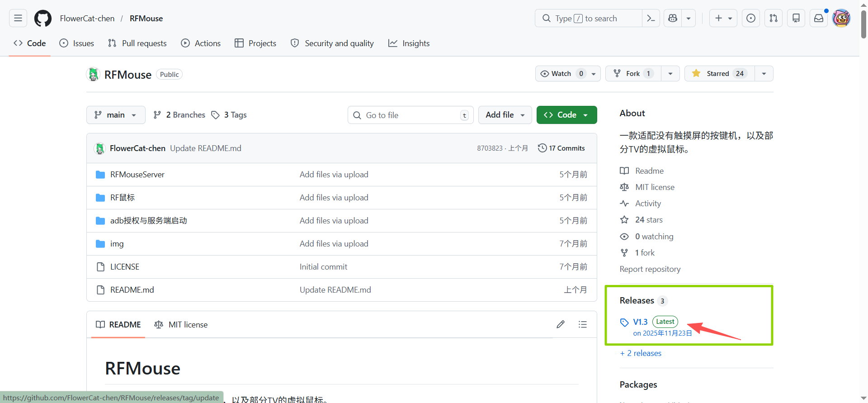View the 24 stars stargazers link
The width and height of the screenshot is (868, 403).
tap(642, 220)
